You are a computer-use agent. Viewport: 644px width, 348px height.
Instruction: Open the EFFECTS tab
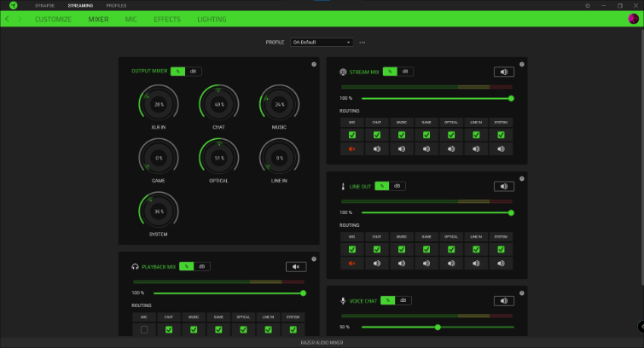pyautogui.click(x=167, y=20)
